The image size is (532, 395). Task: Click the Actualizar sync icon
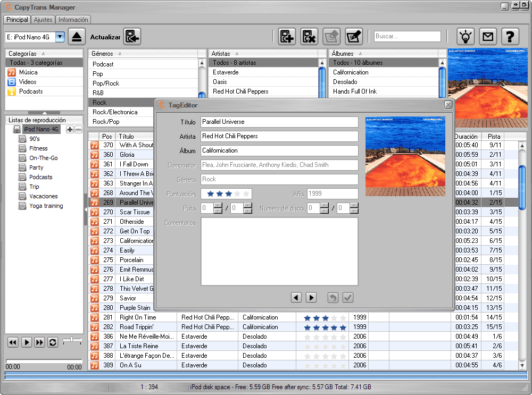(132, 37)
